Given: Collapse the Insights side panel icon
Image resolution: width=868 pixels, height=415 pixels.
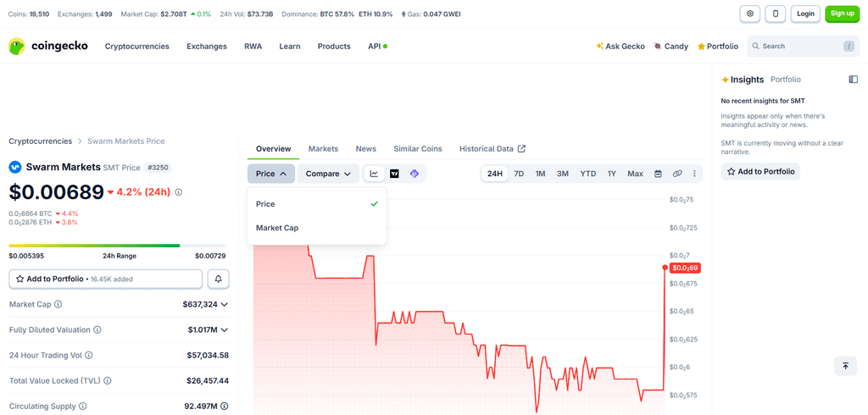Looking at the screenshot, I should (x=853, y=80).
